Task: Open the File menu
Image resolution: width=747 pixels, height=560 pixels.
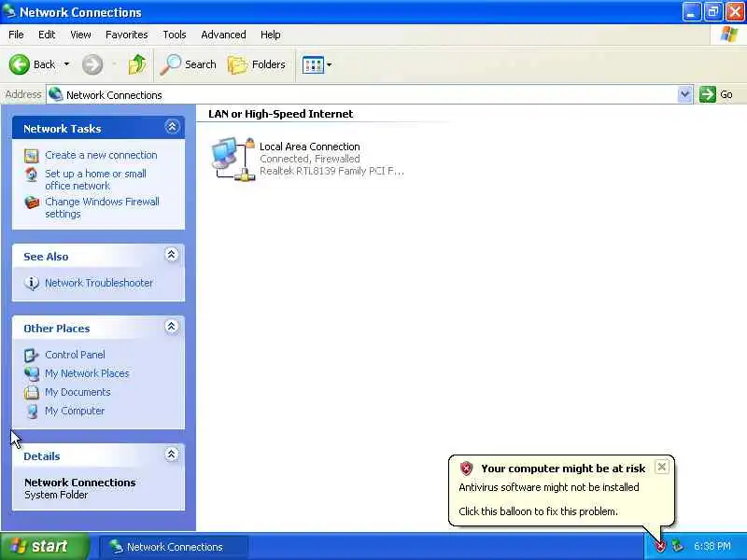Action: [x=16, y=35]
